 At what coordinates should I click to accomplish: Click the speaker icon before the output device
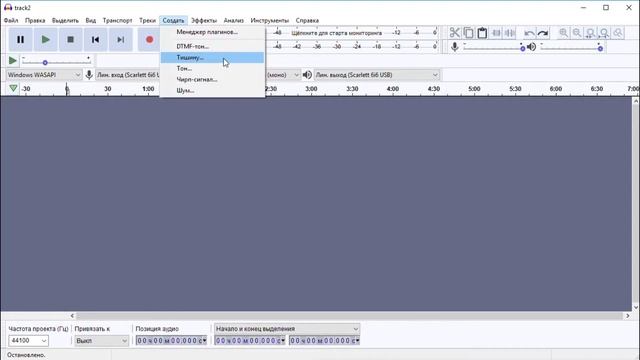(307, 75)
